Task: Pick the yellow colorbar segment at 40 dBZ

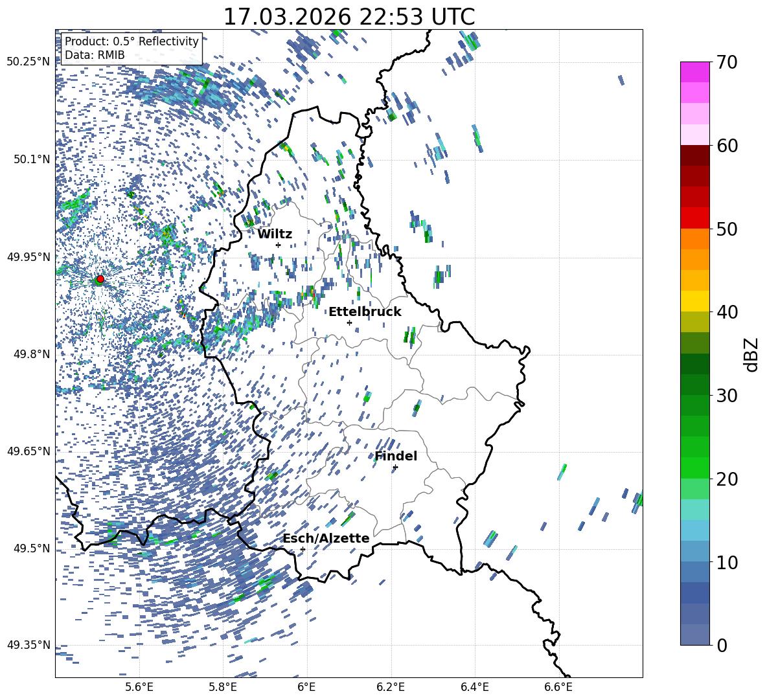Action: 695,301
